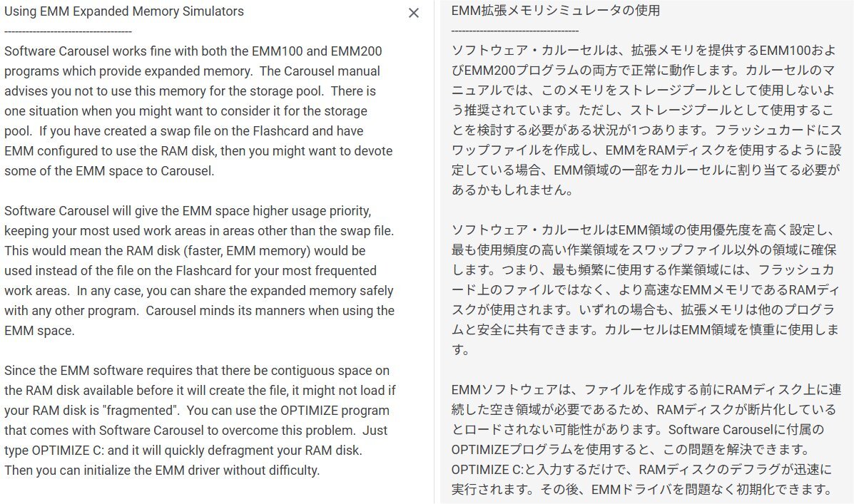This screenshot has width=854, height=504.
Task: Click the 'storage pool' phrase in the 'advises you' line
Action: pos(285,91)
